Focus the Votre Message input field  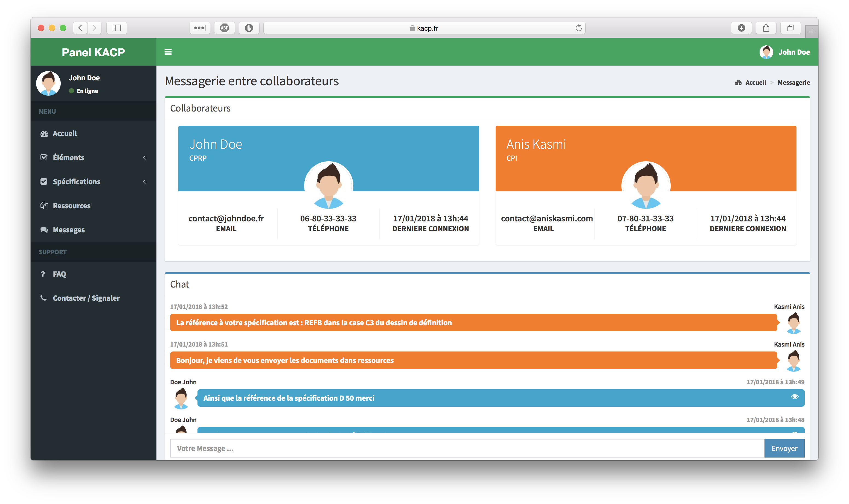click(467, 448)
